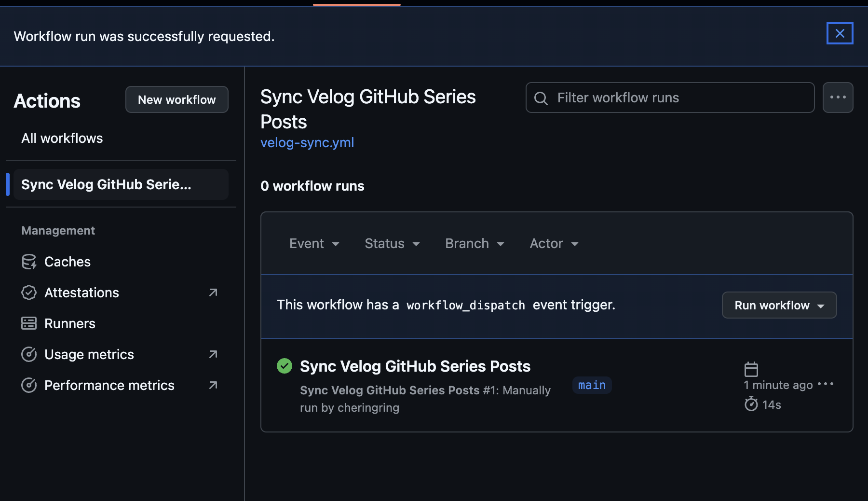Click the New workflow button
868x501 pixels.
pos(176,99)
